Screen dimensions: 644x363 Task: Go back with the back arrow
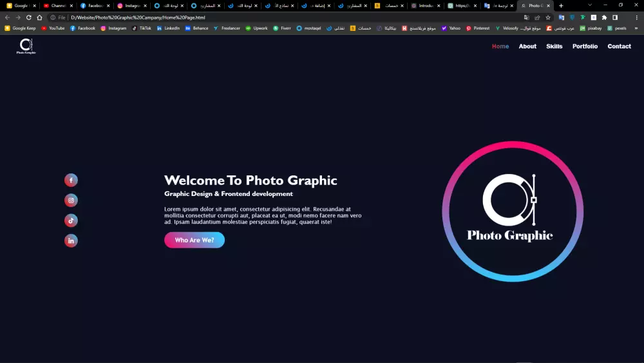coord(7,17)
